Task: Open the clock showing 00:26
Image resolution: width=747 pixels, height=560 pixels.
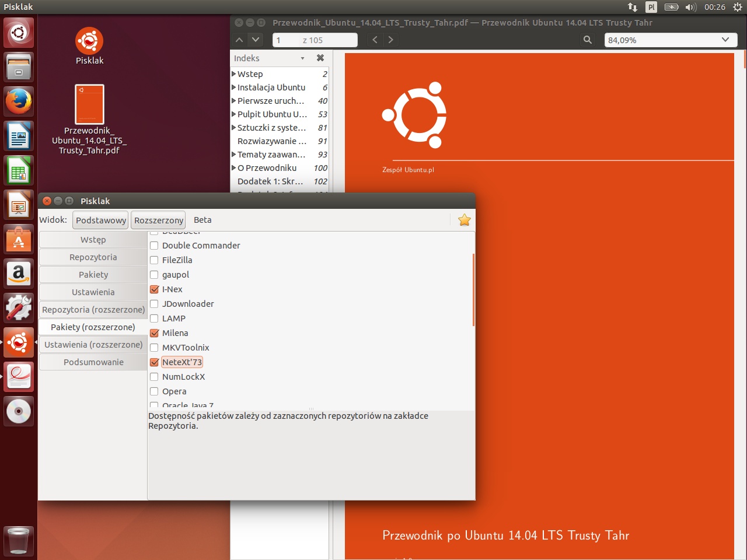Action: 715,7
